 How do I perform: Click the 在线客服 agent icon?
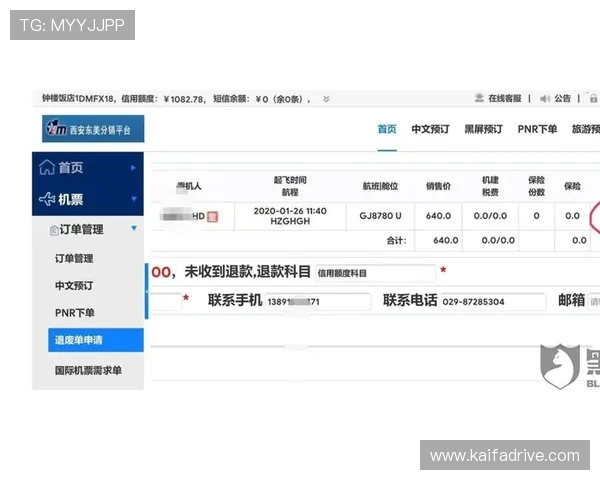click(x=479, y=98)
